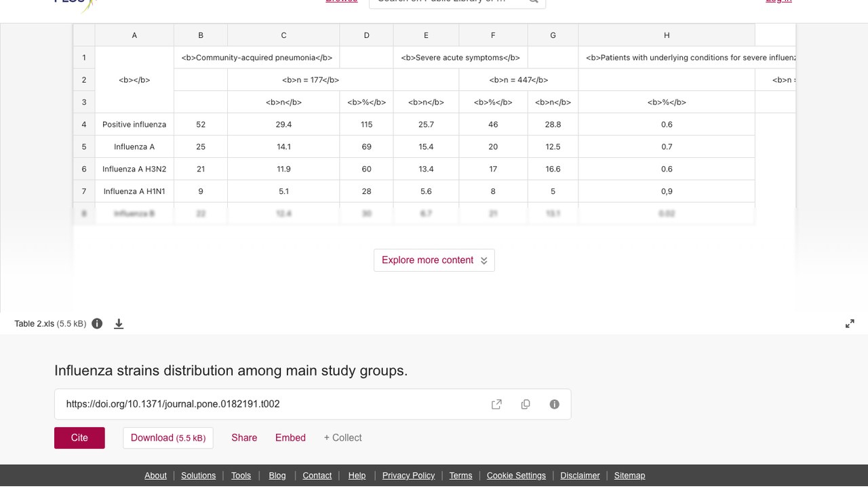Click the info icon beside Table 2.xls
Image resolution: width=868 pixels, height=488 pixels.
(x=97, y=323)
